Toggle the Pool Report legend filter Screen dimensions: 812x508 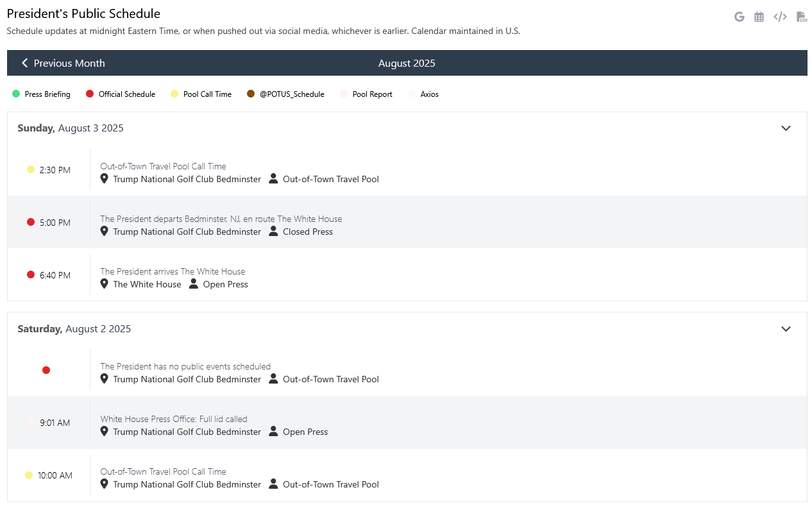[x=366, y=94]
